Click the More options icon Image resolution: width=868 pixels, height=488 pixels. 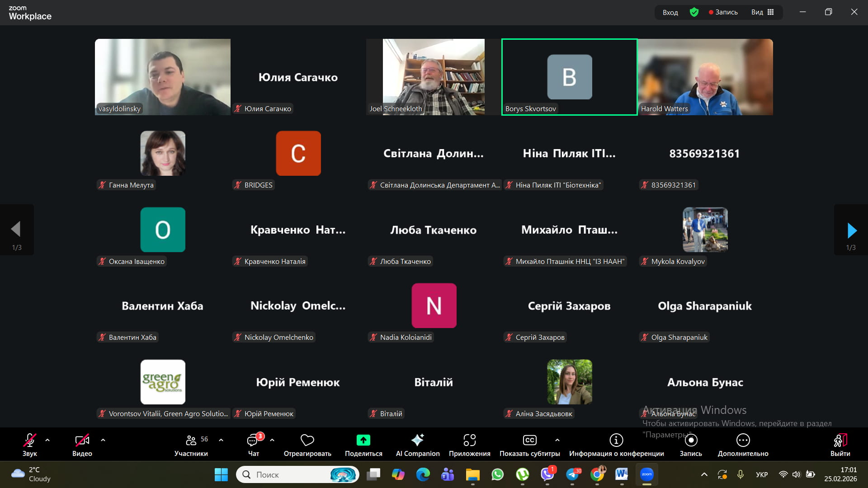[743, 441]
